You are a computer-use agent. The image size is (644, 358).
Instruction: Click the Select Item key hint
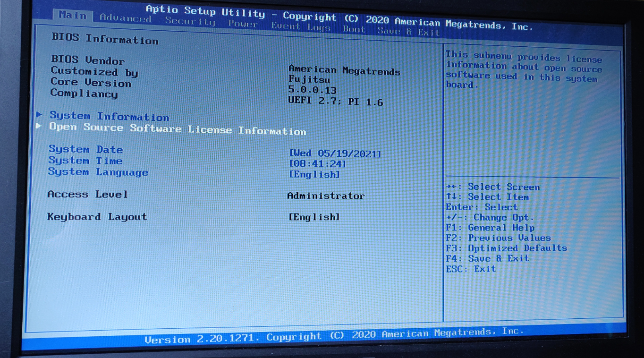coord(487,197)
